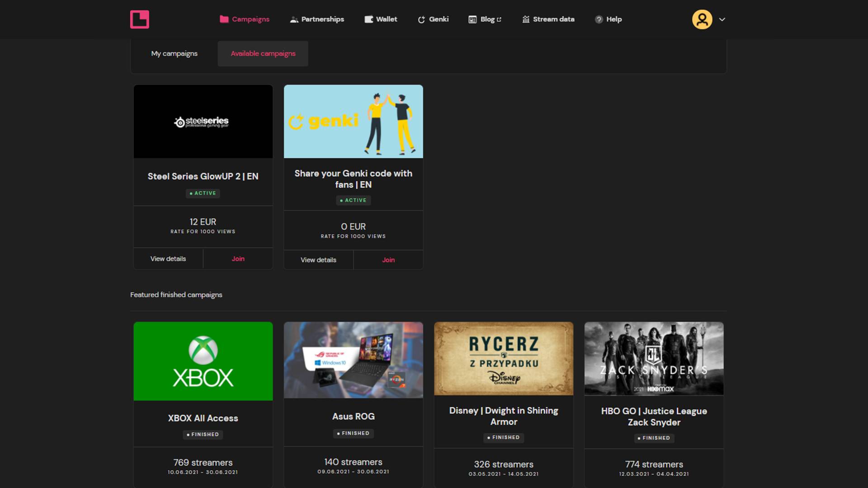Switch to My campaigns tab

click(x=174, y=53)
